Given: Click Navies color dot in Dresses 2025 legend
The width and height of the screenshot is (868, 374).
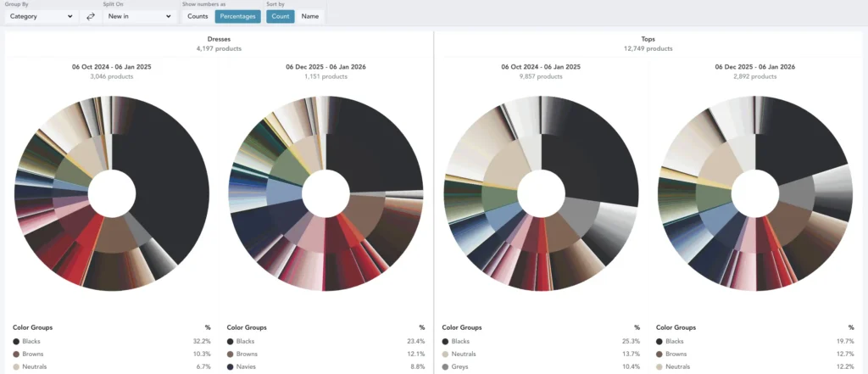Looking at the screenshot, I should click(x=231, y=366).
